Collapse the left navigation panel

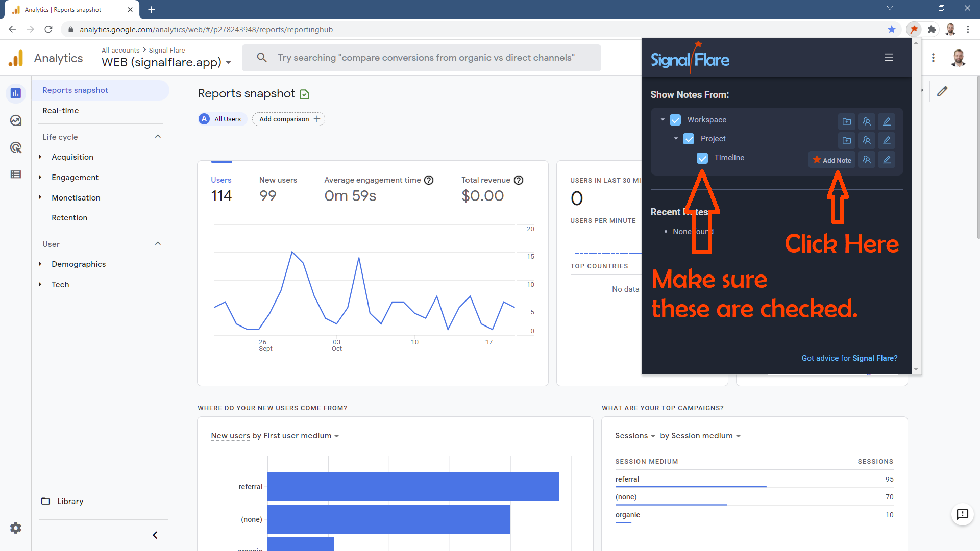155,535
